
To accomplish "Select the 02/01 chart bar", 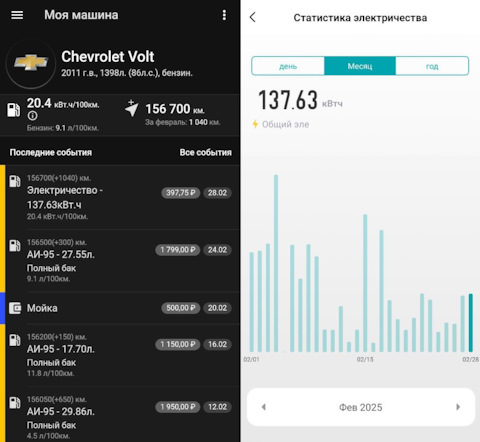I will click(252, 302).
